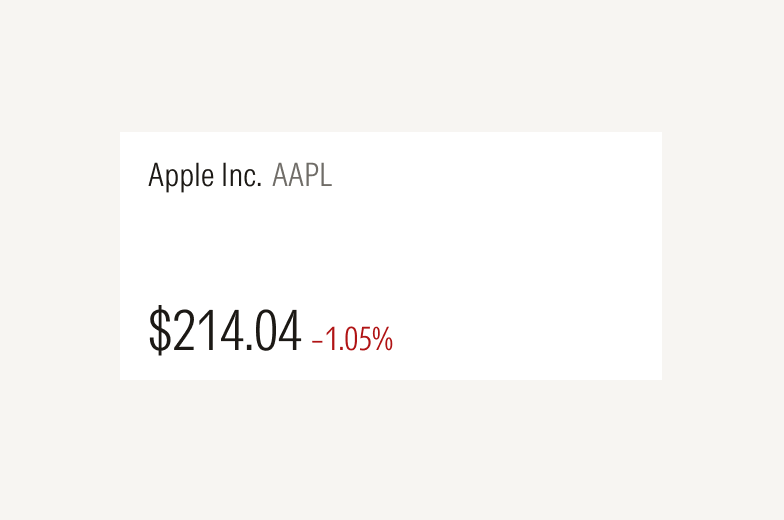
Task: Click the 1.05 digits in the change
Action: pos(347,340)
